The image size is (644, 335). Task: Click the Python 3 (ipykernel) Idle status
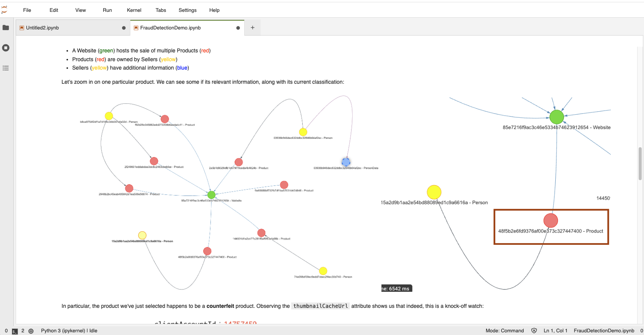tap(69, 331)
